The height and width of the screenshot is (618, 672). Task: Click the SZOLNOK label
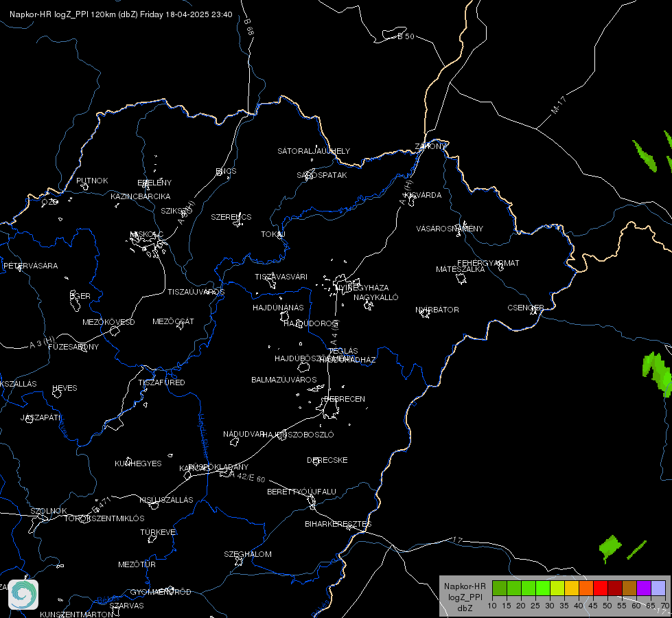pos(49,511)
